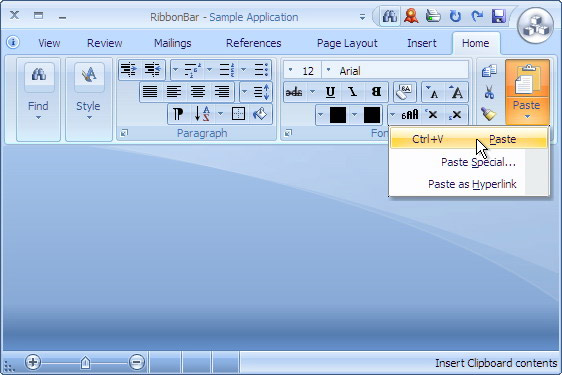This screenshot has width=562, height=375.
Task: Click the Save floppy disk icon
Action: [499, 16]
